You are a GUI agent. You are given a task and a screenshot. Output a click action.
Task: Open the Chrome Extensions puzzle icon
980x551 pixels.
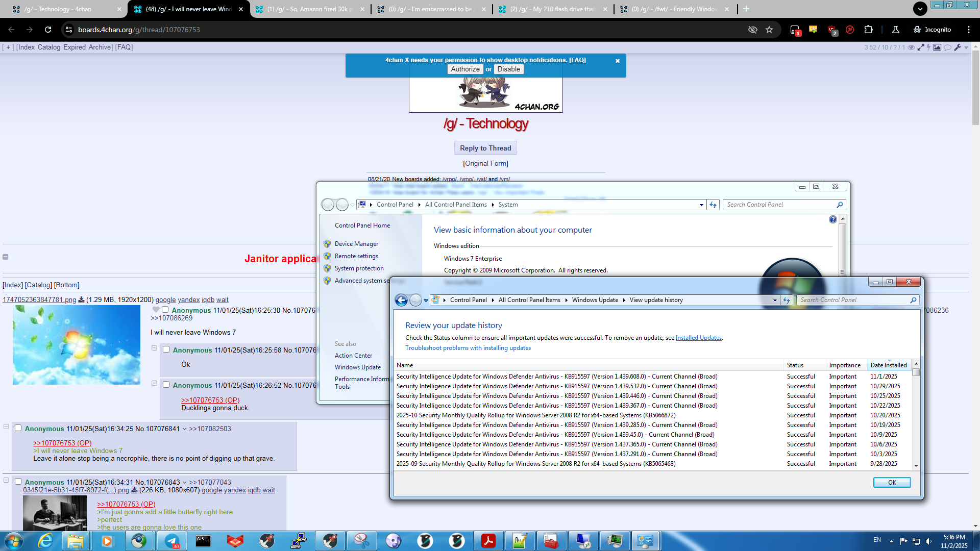(x=868, y=30)
